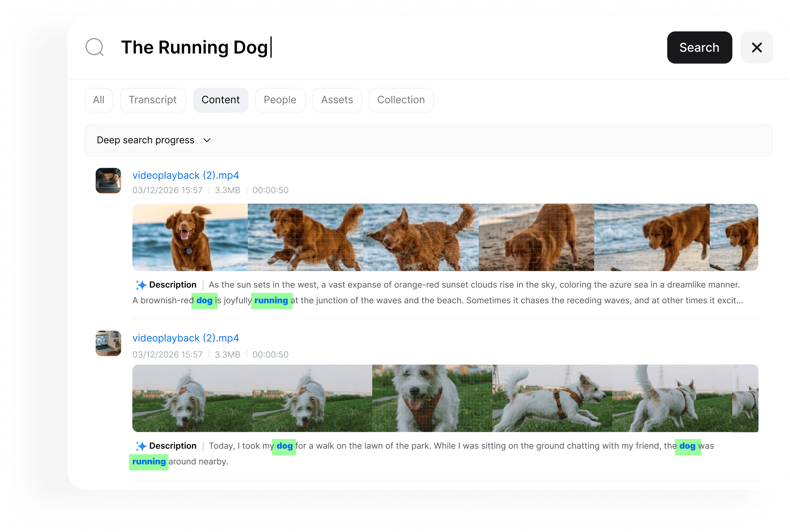Open the second videoplayback (2).mp4 link
790x532 pixels.
tap(185, 338)
